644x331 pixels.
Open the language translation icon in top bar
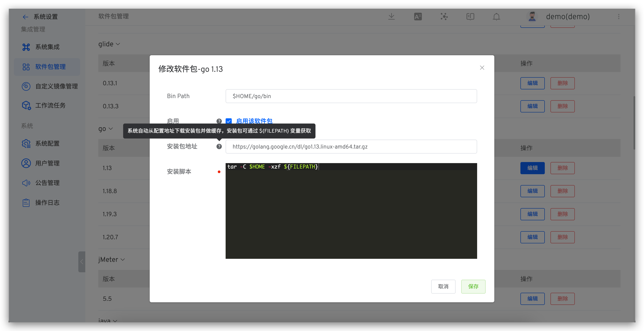(x=418, y=16)
